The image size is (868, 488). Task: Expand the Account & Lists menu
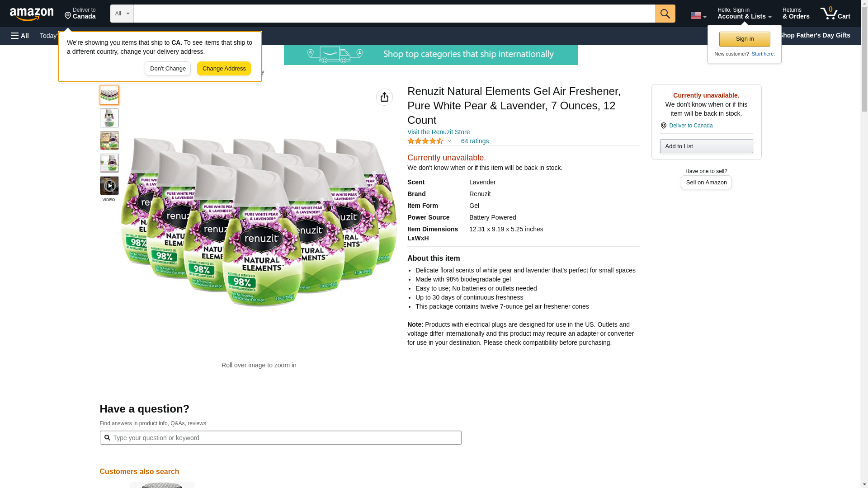click(744, 14)
